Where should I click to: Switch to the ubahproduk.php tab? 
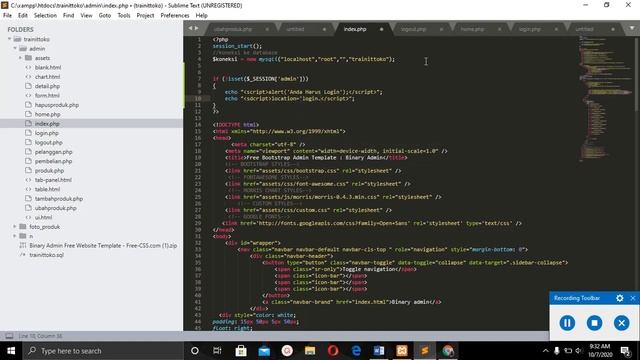pos(233,29)
